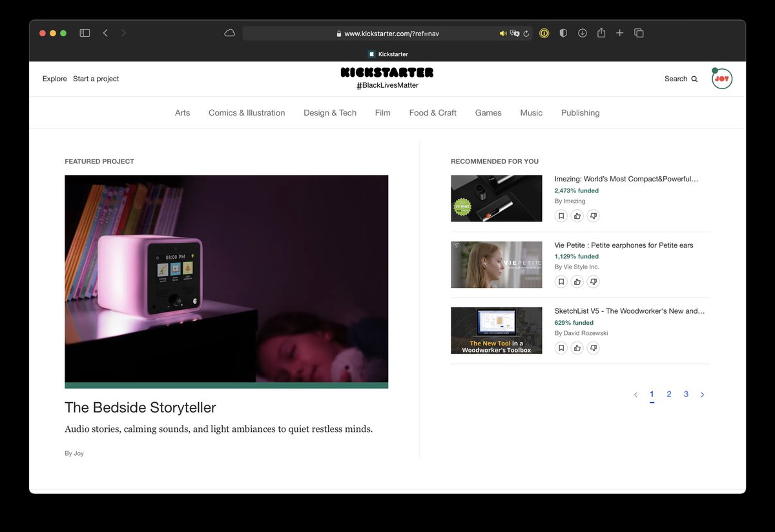Show the Safari downloads icon
Viewport: 775px width, 532px height.
click(582, 33)
